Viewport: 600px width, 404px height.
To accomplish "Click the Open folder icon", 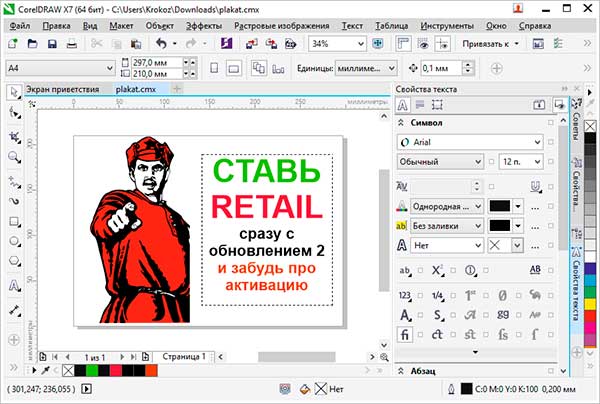I will pos(33,44).
